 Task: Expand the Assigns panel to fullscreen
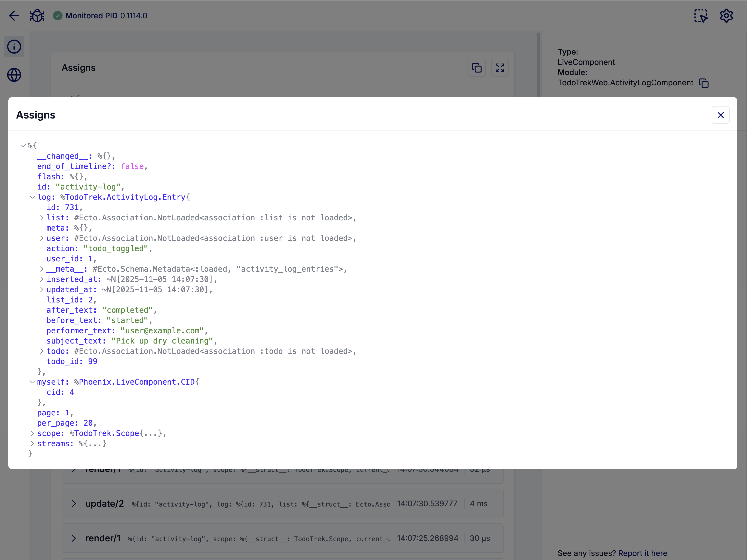[499, 68]
